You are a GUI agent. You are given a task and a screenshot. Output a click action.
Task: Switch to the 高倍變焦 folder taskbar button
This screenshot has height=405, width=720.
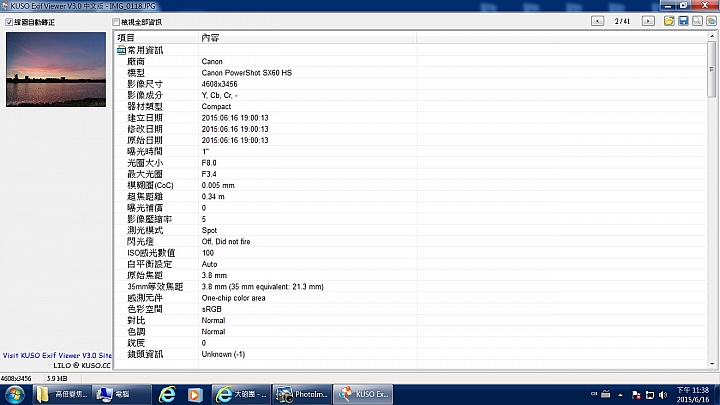tap(62, 394)
